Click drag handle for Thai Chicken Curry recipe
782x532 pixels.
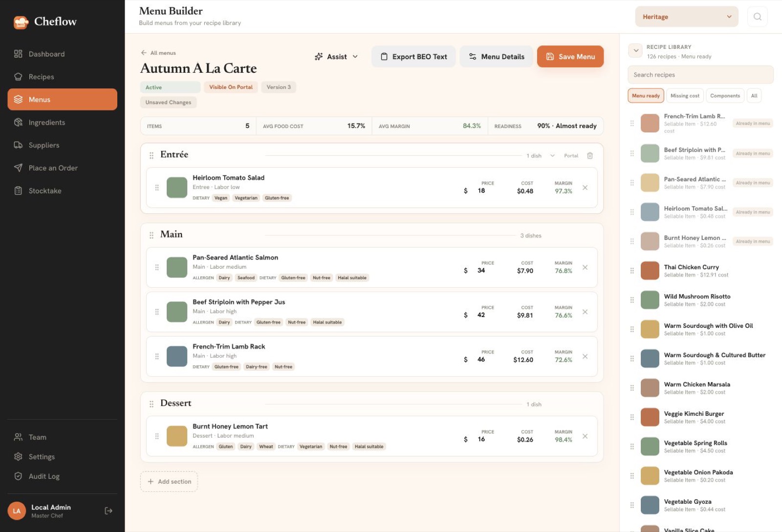[632, 271]
